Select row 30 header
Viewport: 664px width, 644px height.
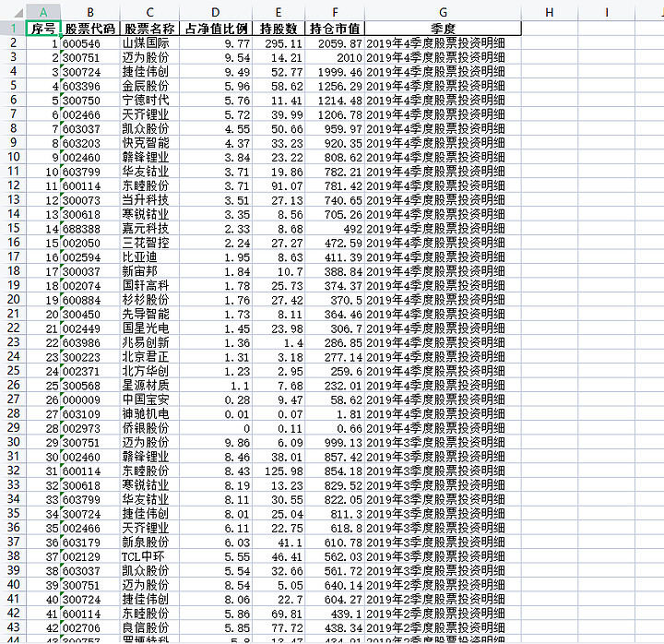(13, 442)
